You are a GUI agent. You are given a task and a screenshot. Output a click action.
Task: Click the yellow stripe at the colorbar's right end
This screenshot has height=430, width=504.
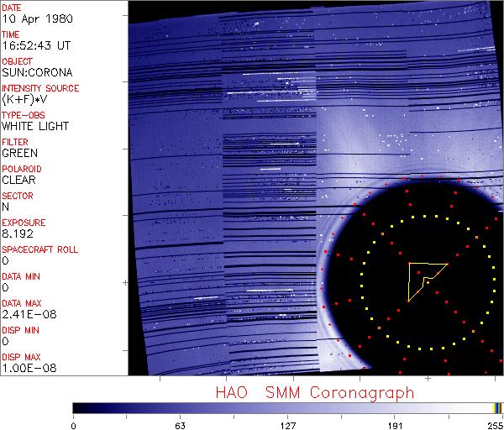click(496, 407)
